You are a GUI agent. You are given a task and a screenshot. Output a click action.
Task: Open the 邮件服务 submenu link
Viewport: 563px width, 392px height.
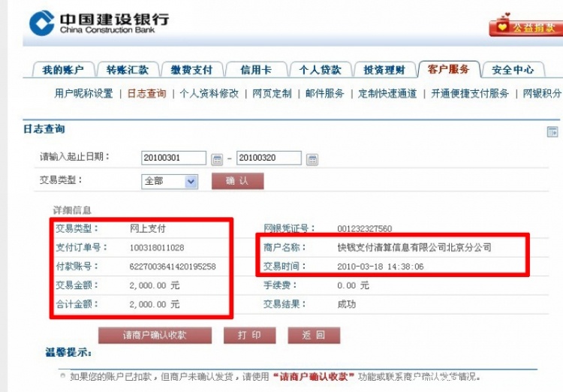[324, 93]
